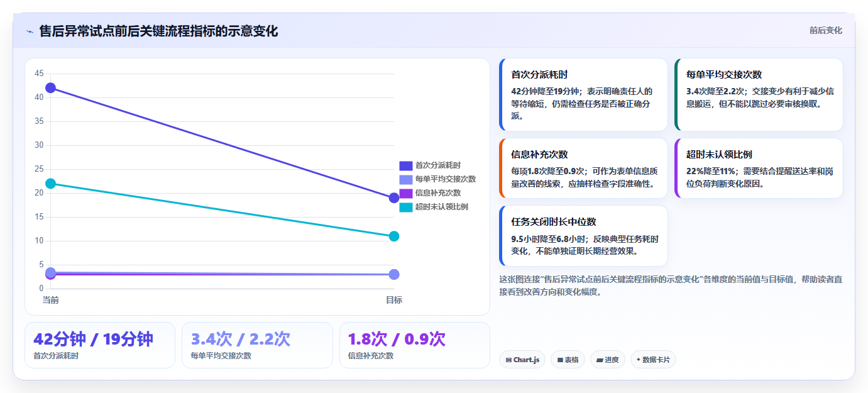This screenshot has height=393, width=868.
Task: Open the 每单平均交接次数 info card
Action: point(759,95)
